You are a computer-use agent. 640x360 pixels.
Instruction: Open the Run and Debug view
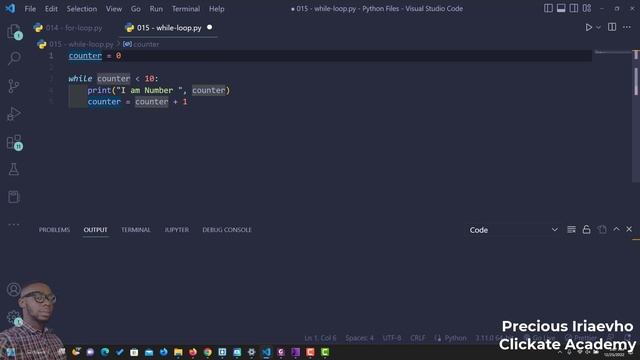click(14, 114)
